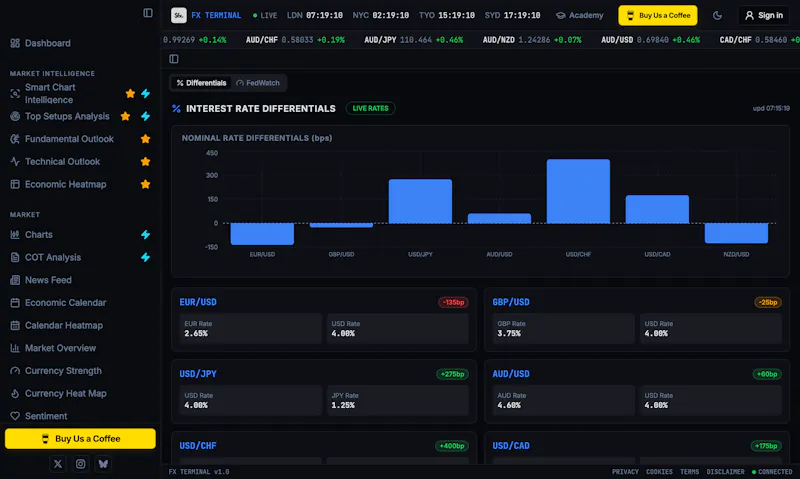Click the CONNECTED status indicator
800x479 pixels.
pos(772,472)
